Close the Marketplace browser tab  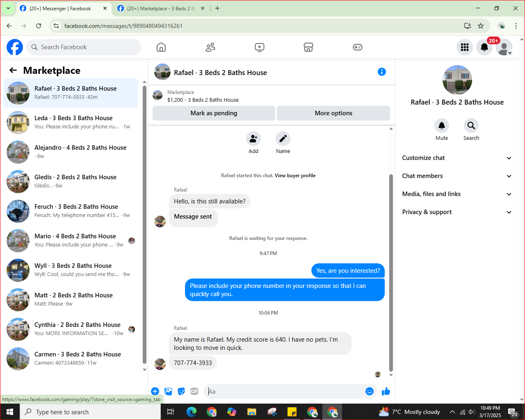(x=203, y=8)
